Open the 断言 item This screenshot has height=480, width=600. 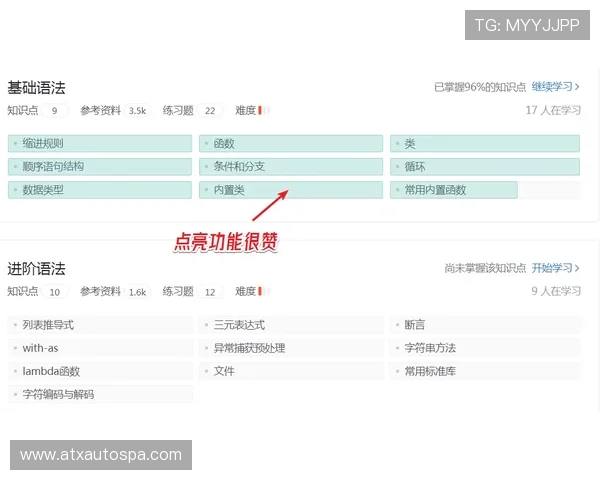485,325
